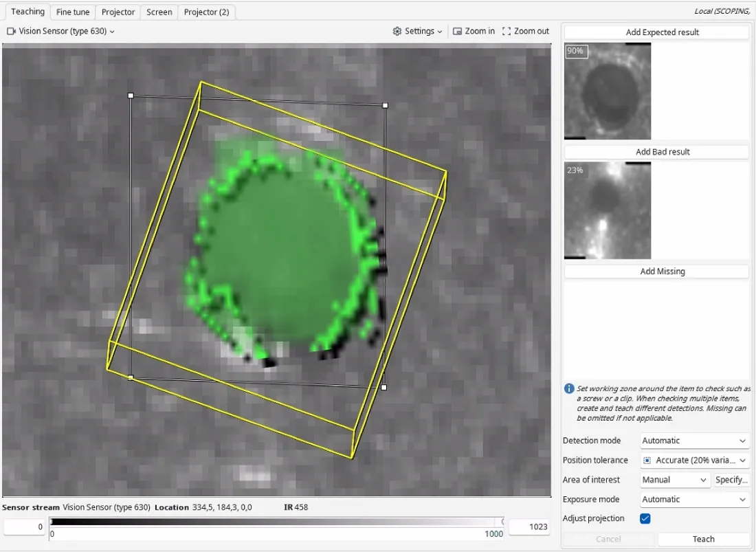Click the Specify... button
756x552 pixels.
731,480
